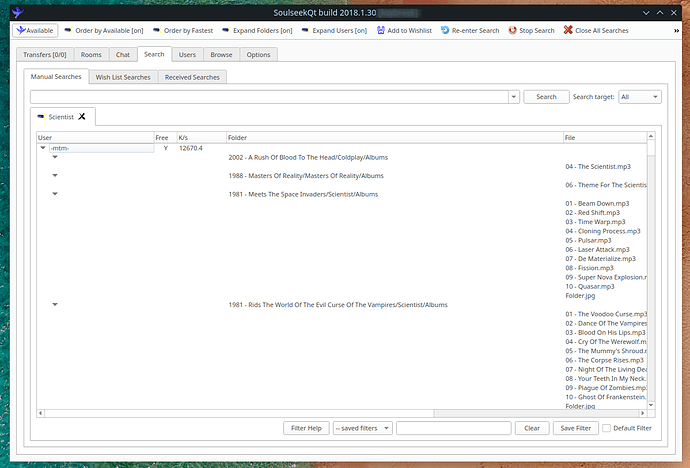Enable the Default Filter checkbox
The height and width of the screenshot is (468, 690).
606,428
